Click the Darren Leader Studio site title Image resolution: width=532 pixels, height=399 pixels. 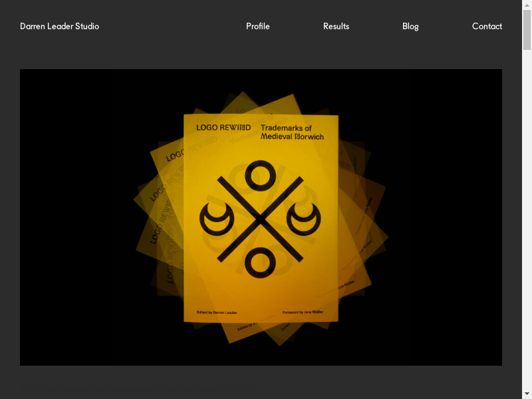coord(59,27)
